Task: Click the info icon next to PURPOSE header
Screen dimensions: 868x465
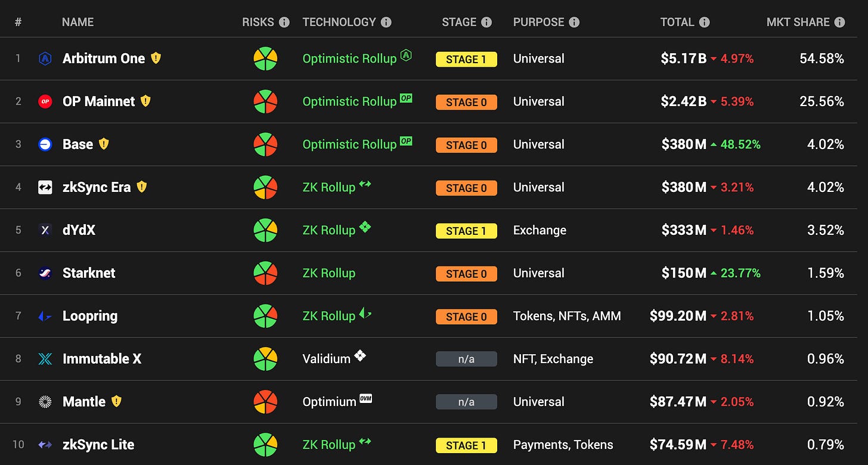Action: pos(573,22)
